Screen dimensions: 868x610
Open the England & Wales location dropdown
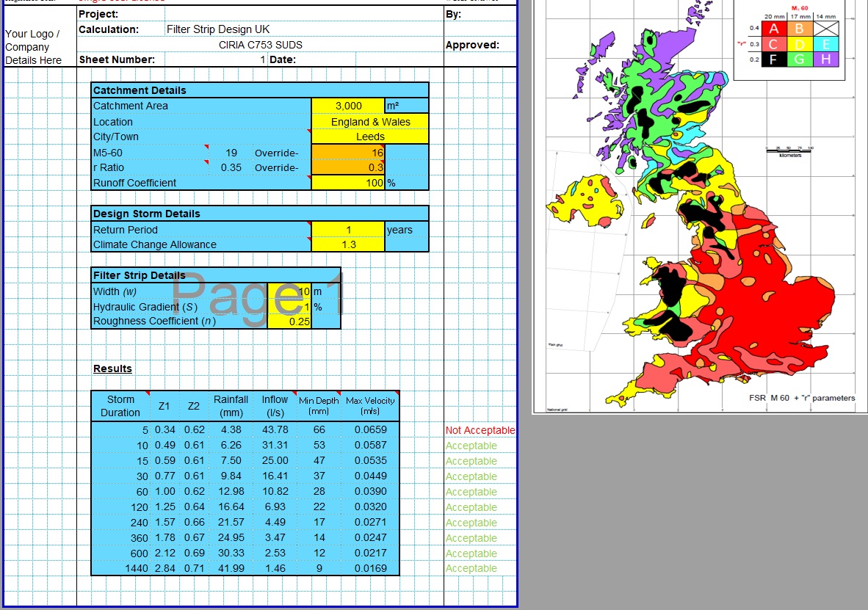point(369,122)
